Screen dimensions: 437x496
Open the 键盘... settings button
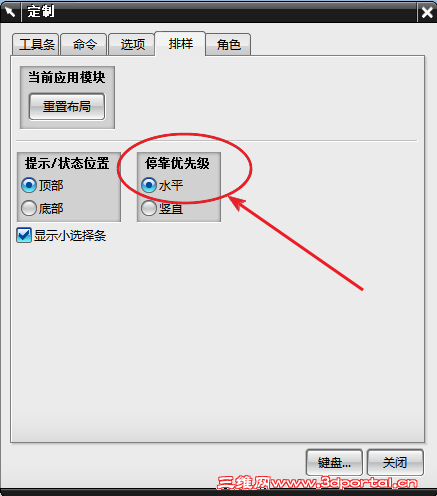(334, 462)
